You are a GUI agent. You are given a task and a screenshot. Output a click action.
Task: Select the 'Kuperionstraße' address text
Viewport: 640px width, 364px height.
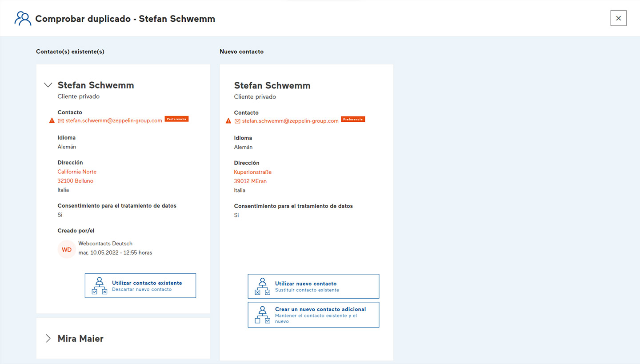pyautogui.click(x=253, y=172)
